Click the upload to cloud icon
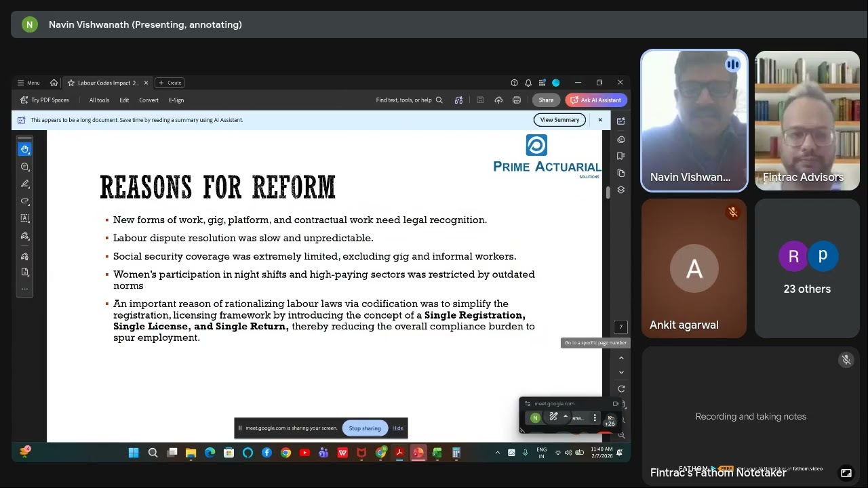Screen dimensions: 868x488 point(498,100)
